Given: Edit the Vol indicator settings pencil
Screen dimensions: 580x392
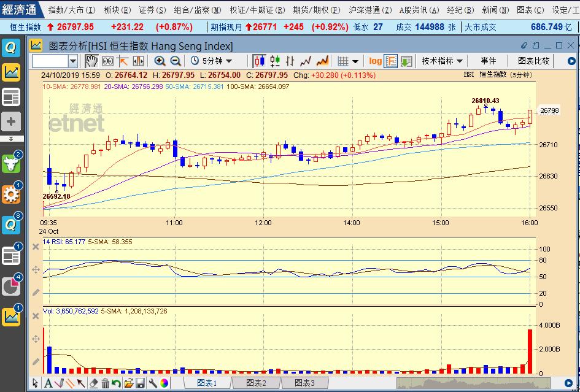Looking at the screenshot, I should 36,362.
